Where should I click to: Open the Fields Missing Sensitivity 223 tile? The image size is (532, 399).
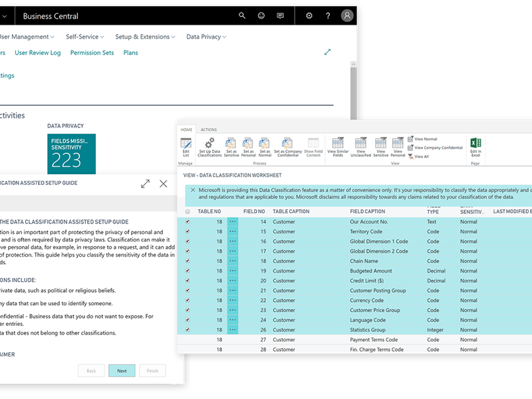pos(71,152)
